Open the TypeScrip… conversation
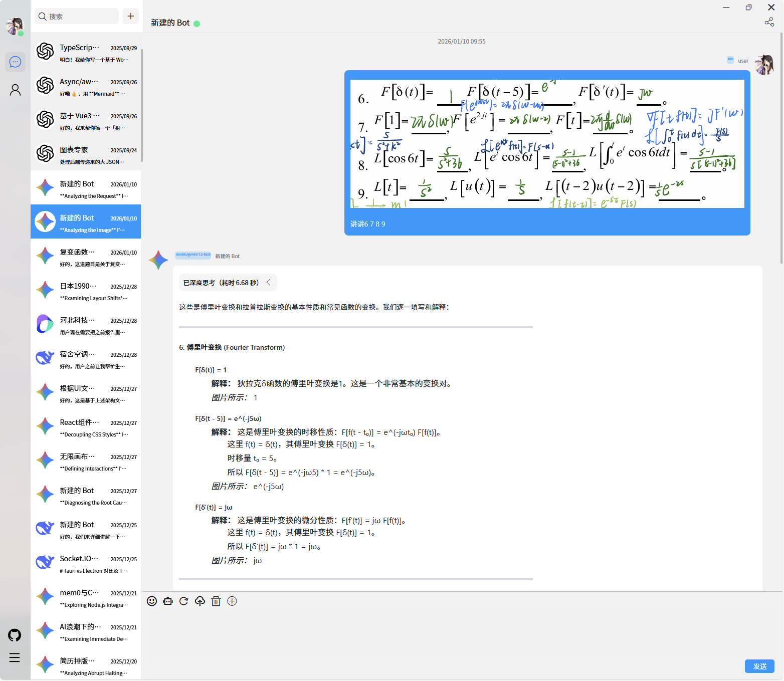The height and width of the screenshot is (681, 784). point(86,51)
